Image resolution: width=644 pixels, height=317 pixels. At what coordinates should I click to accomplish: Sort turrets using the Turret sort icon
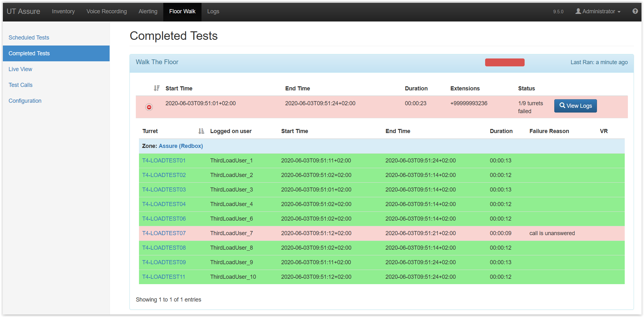pos(201,131)
